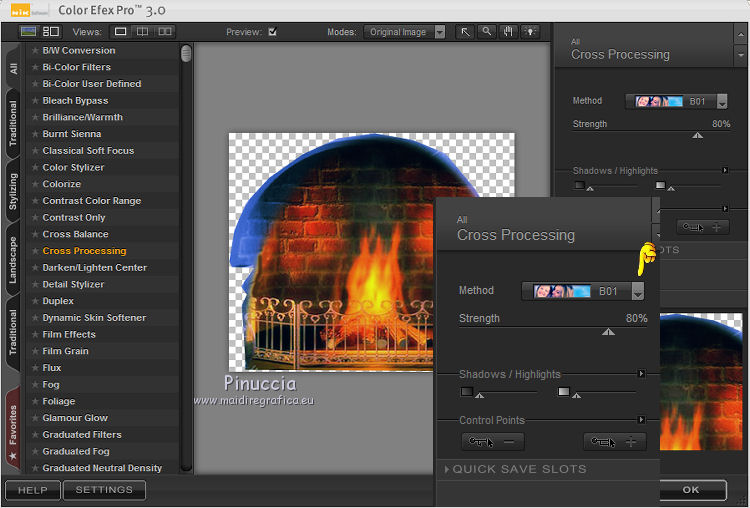
Task: Pick the magnifier Zoom tool
Action: coord(486,32)
